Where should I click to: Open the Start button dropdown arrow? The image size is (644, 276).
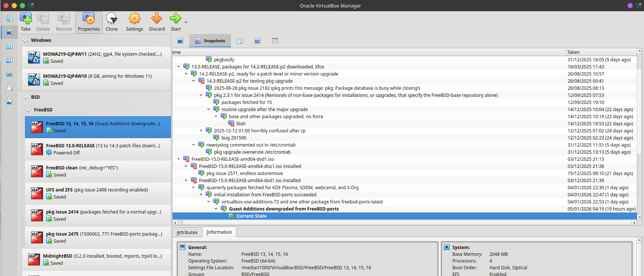tap(186, 22)
